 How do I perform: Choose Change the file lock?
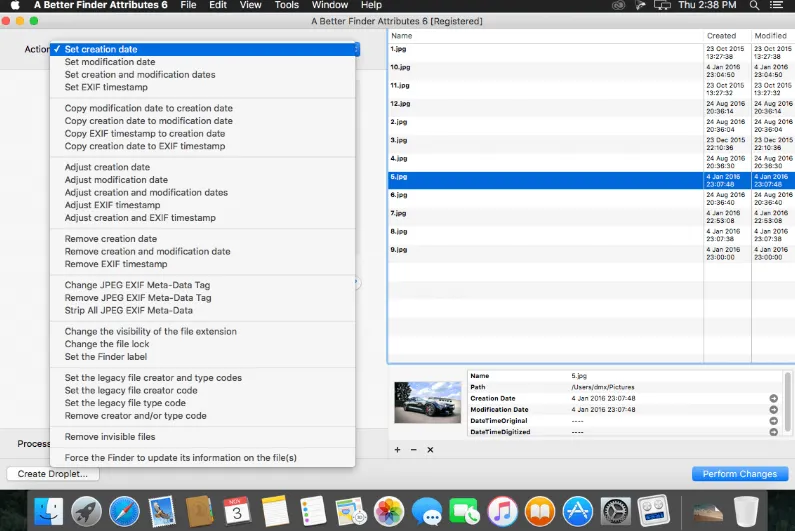203,344
